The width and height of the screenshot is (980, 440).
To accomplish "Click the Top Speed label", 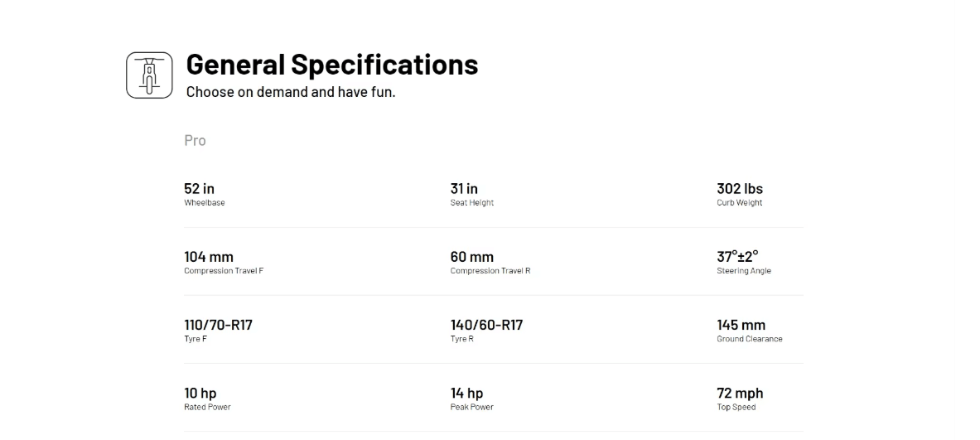I will pyautogui.click(x=736, y=407).
